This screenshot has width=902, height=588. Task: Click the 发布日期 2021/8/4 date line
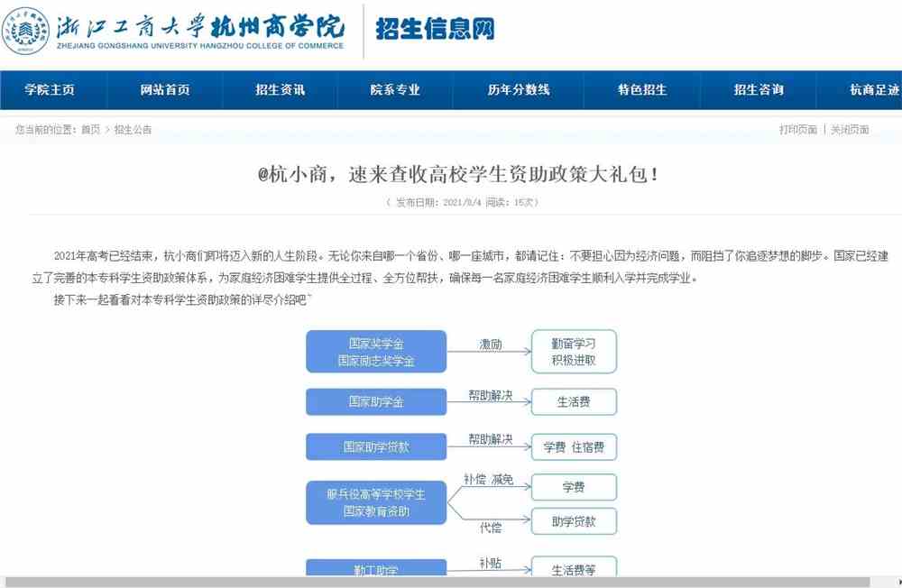click(462, 203)
